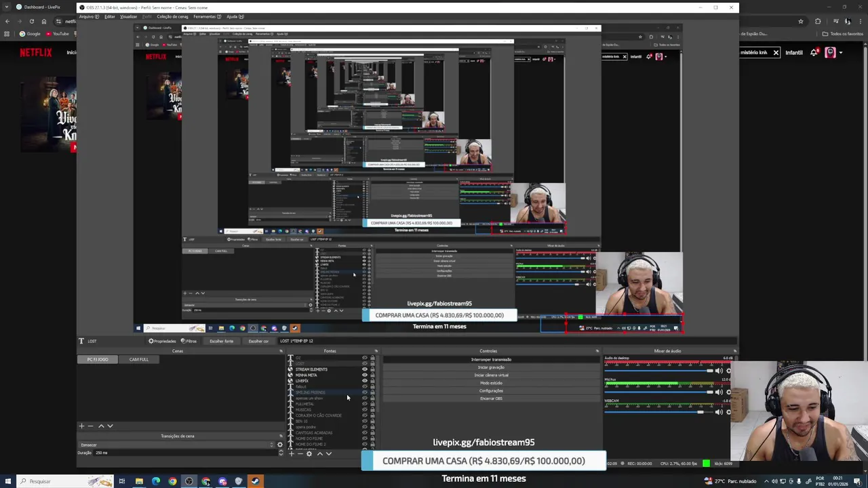This screenshot has width=868, height=488.
Task: Open Propriedades gear in source toolbar
Action: click(x=162, y=341)
